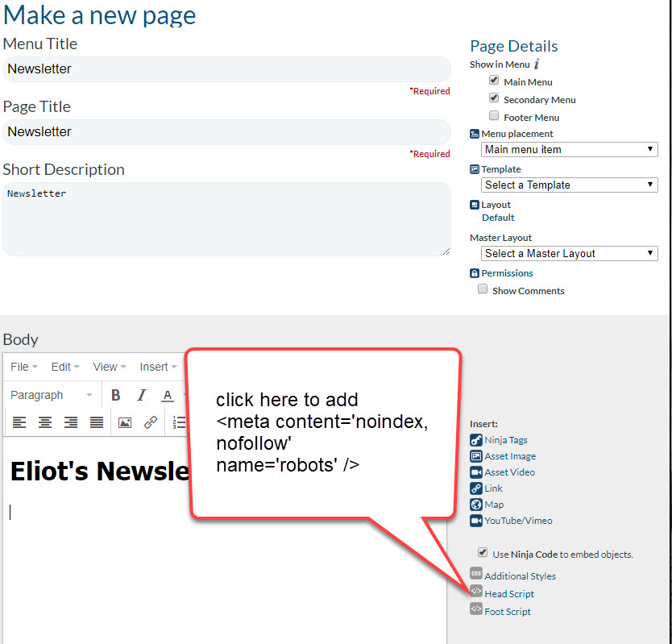This screenshot has height=644, width=672.
Task: Open the Foot Script link
Action: 508,612
